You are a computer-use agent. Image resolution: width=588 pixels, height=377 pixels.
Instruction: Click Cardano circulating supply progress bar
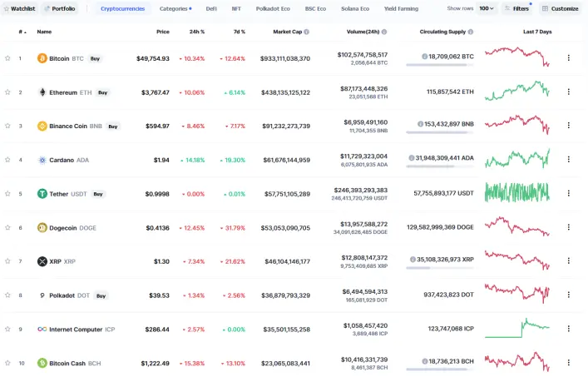point(439,166)
